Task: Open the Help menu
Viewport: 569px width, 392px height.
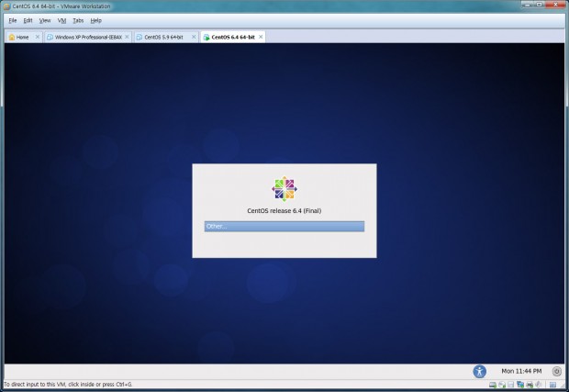Action: pyautogui.click(x=95, y=19)
